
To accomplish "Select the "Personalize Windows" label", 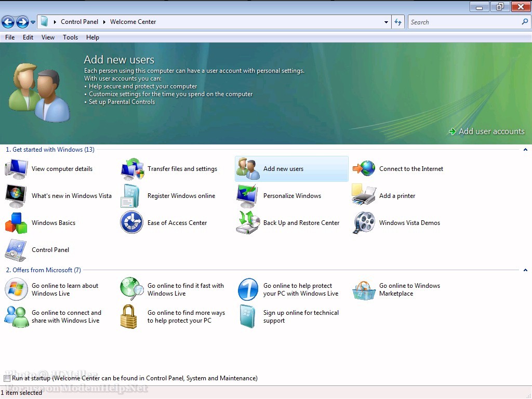I will point(292,196).
